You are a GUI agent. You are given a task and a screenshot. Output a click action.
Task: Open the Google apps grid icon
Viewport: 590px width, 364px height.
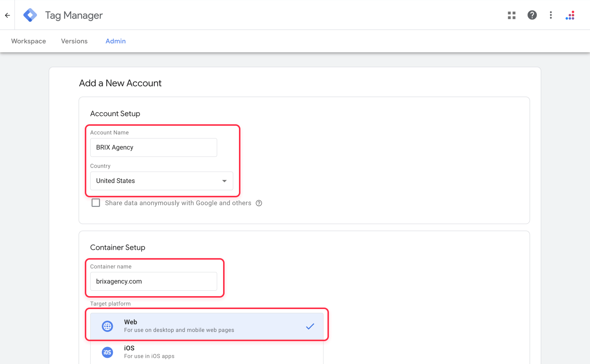tap(511, 15)
